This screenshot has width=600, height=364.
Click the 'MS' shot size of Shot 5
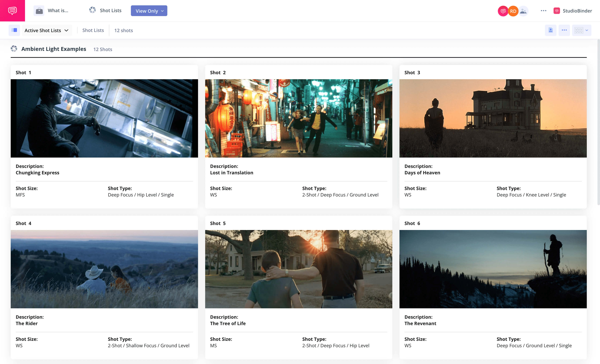tap(213, 345)
